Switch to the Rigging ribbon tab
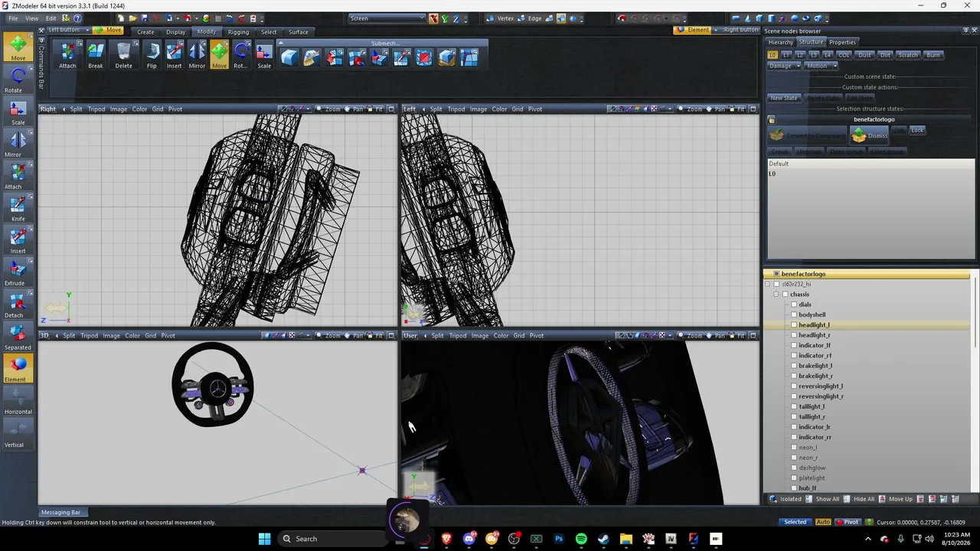 pos(238,32)
